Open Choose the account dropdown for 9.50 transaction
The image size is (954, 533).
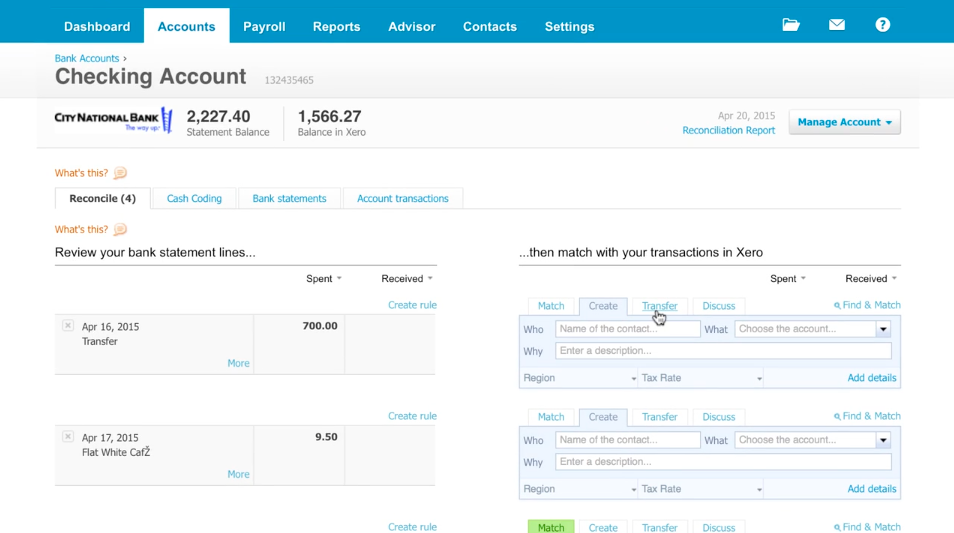pos(813,439)
